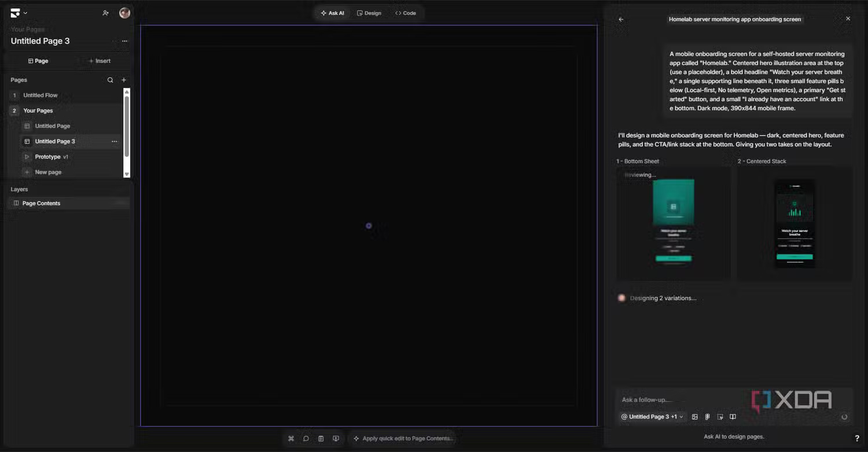868x452 pixels.
Task: Open the more options beside the Untitled Page 3 title
Action: click(124, 41)
